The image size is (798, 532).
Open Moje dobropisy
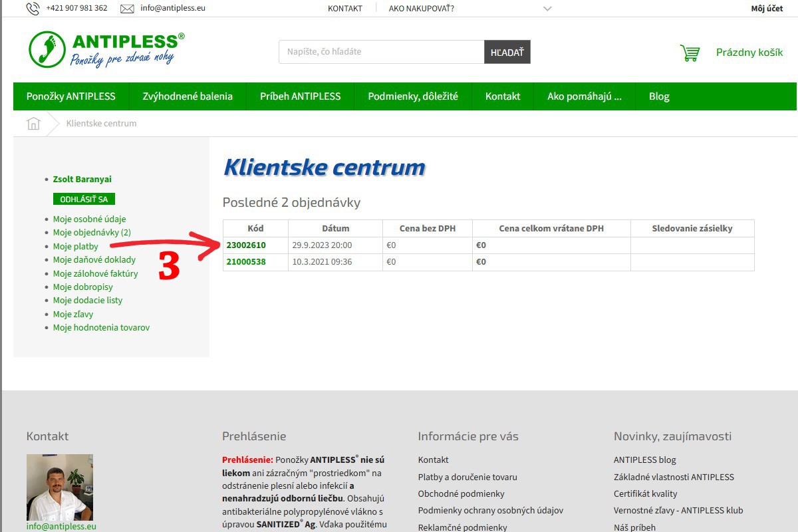click(83, 287)
